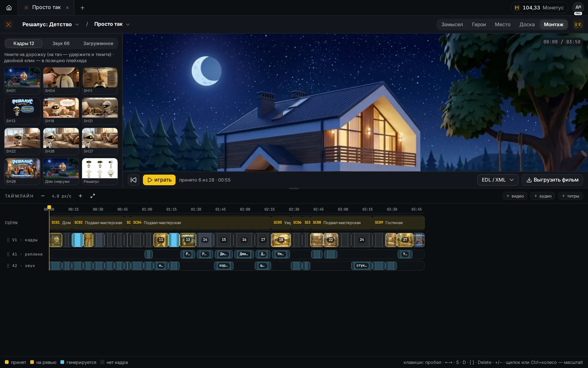Add a video track with + видео

coord(515,196)
